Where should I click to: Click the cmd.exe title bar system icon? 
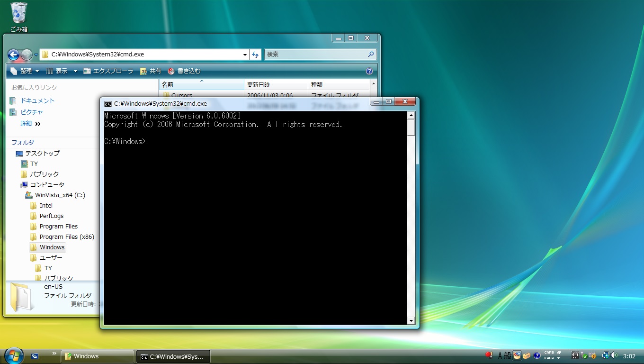tap(108, 103)
